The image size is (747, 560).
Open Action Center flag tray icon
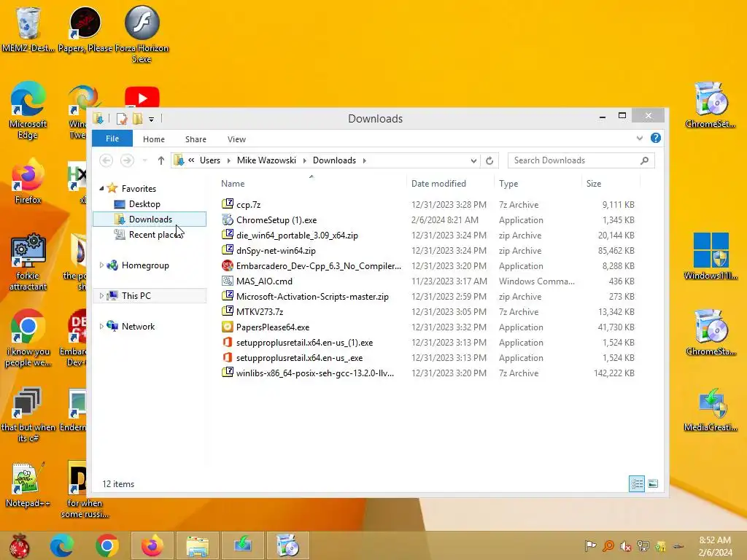pyautogui.click(x=590, y=545)
